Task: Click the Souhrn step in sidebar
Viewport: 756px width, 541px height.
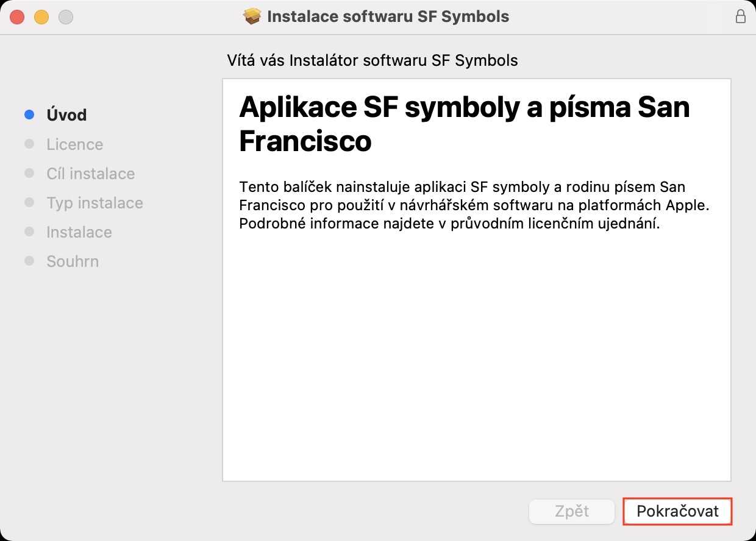Action: (73, 261)
